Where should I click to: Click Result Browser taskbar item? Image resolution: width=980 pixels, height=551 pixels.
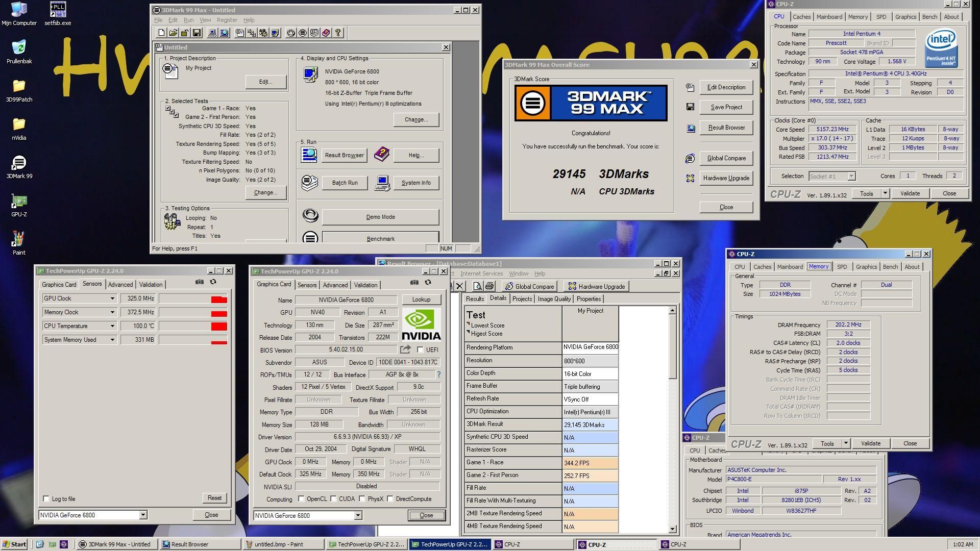point(200,544)
